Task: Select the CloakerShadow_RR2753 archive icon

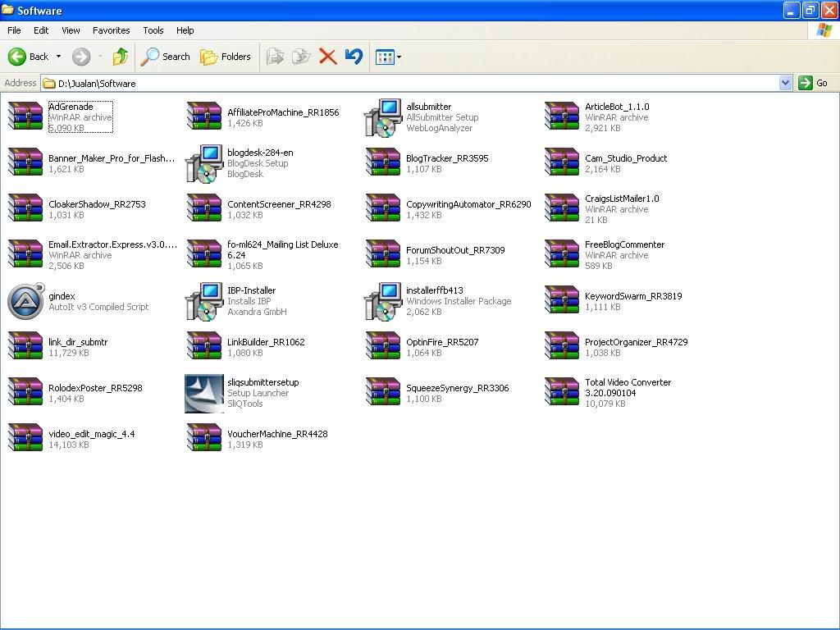Action: click(25, 208)
